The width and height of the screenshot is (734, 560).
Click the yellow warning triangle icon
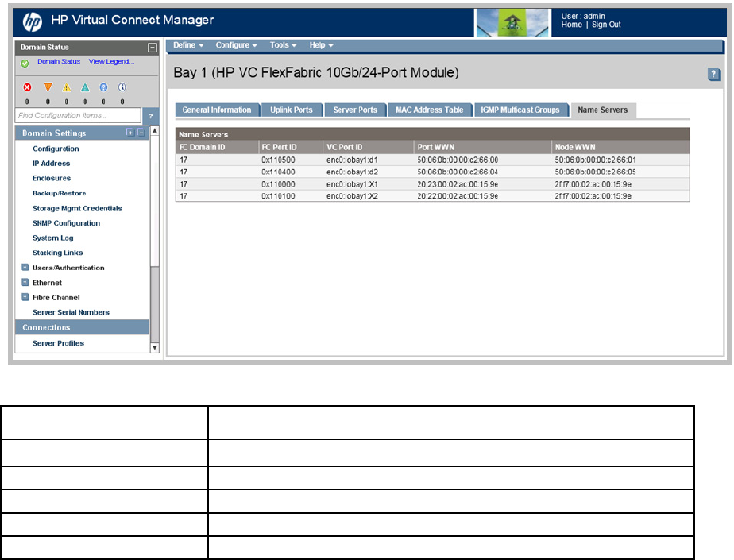pyautogui.click(x=67, y=88)
